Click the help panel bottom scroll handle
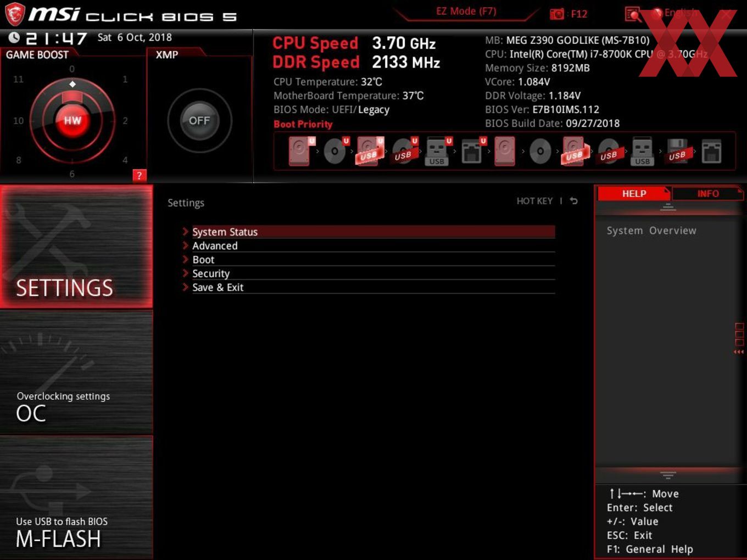 [668, 475]
